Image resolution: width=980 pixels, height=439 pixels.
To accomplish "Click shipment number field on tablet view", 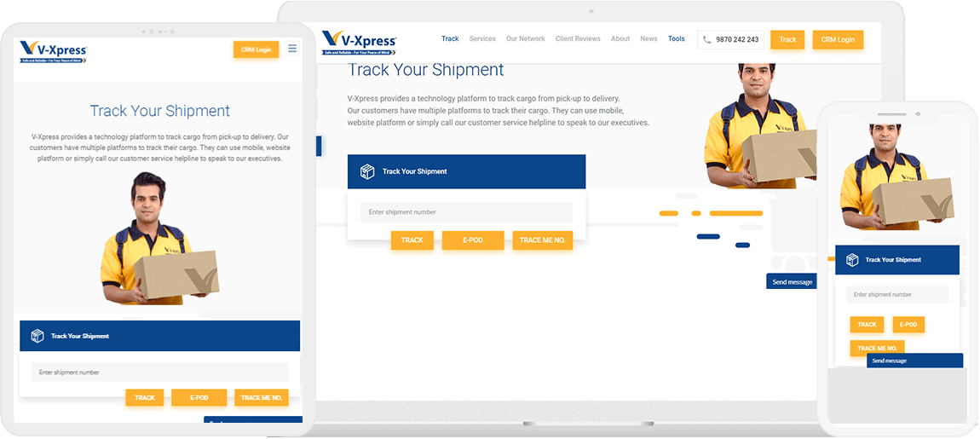I will click(160, 373).
